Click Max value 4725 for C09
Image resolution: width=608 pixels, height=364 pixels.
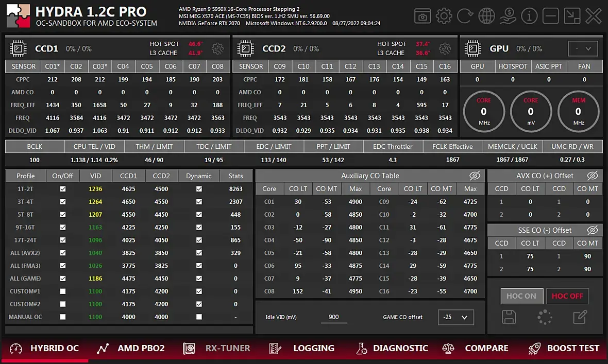coord(470,202)
